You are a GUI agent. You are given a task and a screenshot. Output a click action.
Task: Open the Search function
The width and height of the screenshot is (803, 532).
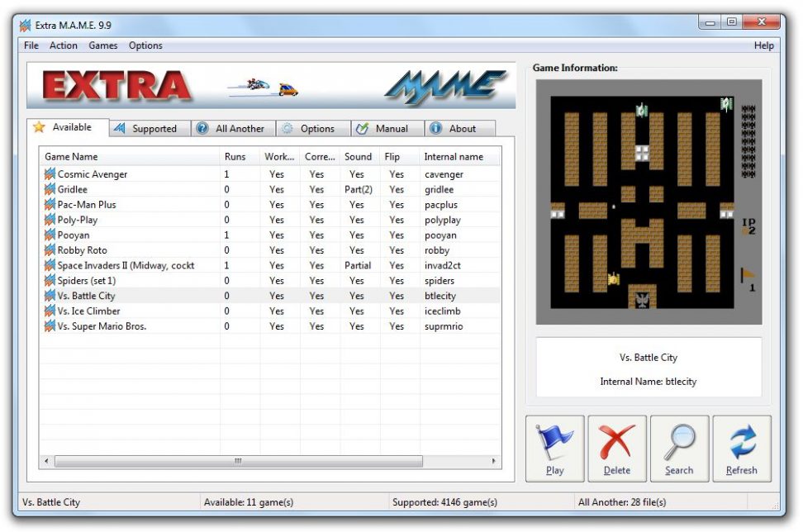point(679,448)
